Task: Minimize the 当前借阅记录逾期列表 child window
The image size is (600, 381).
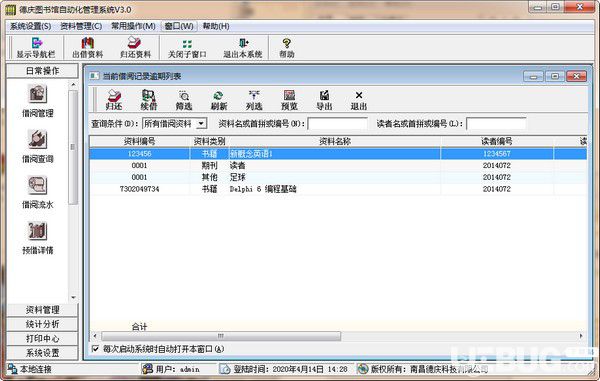Action: pyautogui.click(x=533, y=76)
